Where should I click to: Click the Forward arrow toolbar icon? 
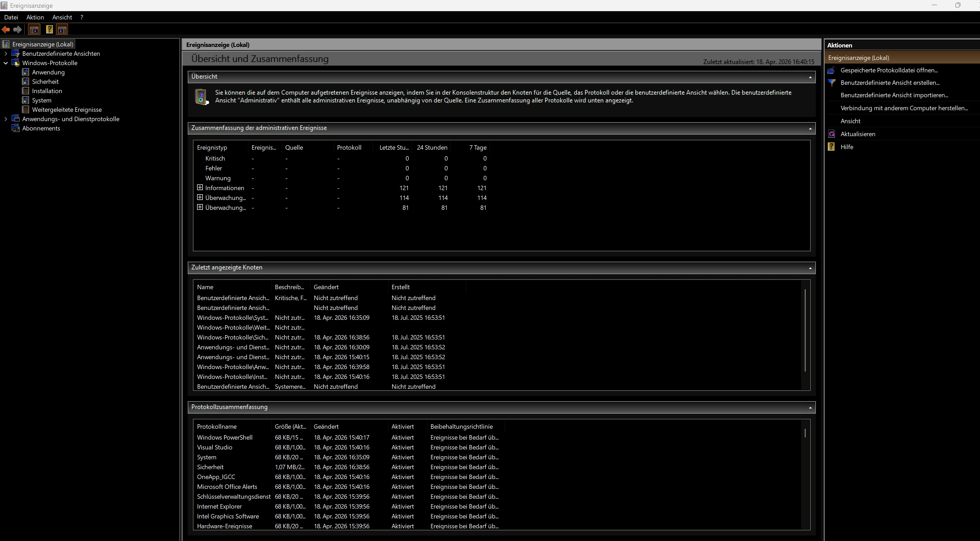coord(17,30)
